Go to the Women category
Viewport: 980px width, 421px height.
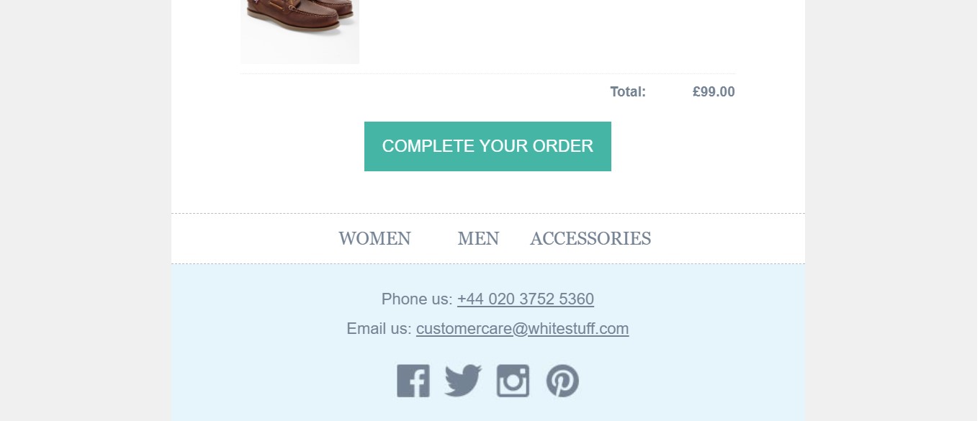(374, 238)
